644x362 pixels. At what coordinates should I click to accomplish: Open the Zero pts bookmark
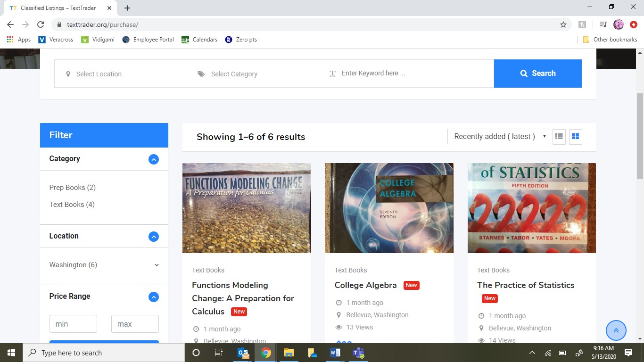[x=241, y=40]
